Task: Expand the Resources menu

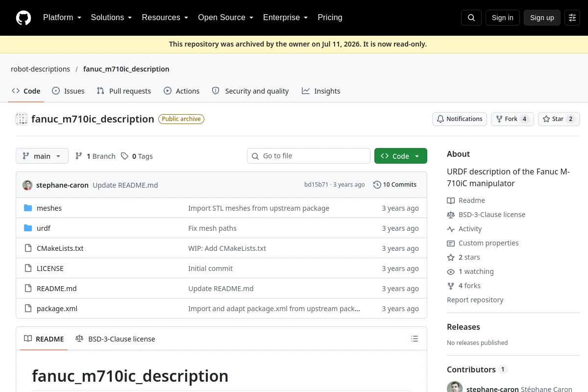Action: coord(165,18)
